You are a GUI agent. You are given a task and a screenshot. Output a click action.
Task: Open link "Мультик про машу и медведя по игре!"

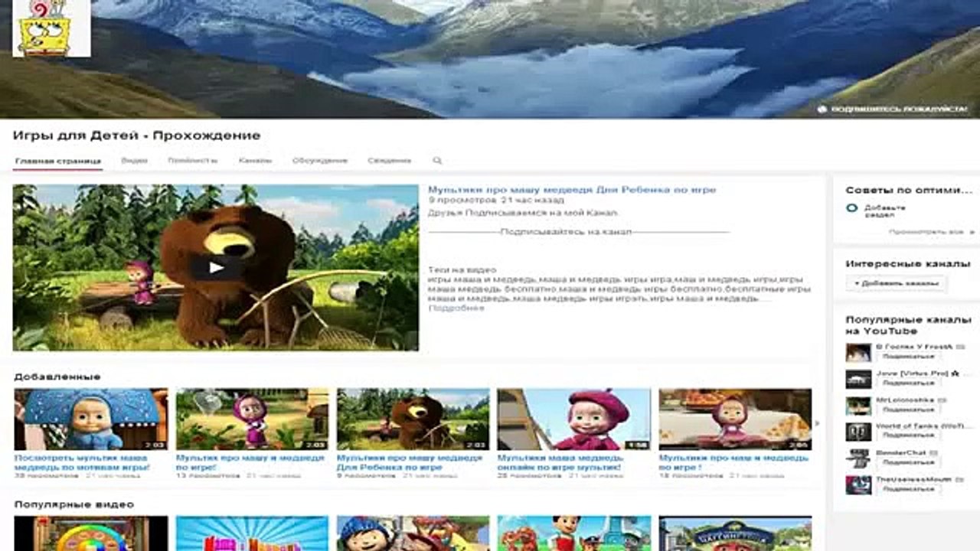[250, 461]
